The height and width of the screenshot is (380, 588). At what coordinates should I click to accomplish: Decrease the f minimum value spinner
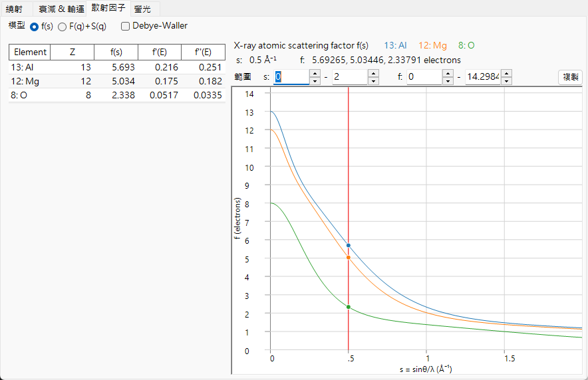tap(448, 80)
